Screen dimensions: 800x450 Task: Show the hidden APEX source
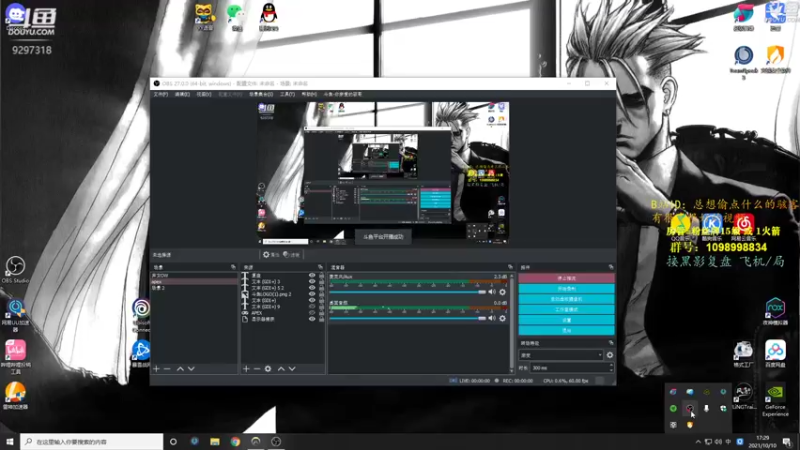tap(312, 313)
